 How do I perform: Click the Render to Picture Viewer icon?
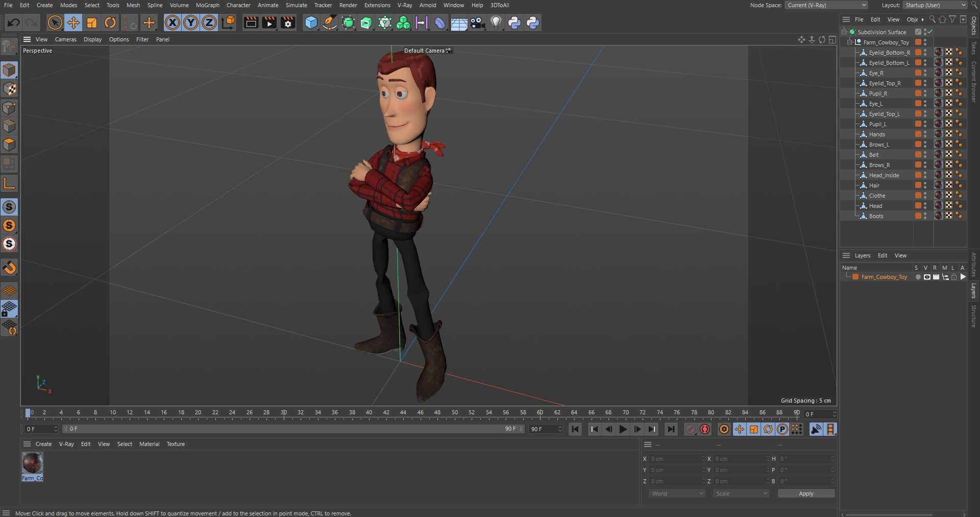[269, 22]
